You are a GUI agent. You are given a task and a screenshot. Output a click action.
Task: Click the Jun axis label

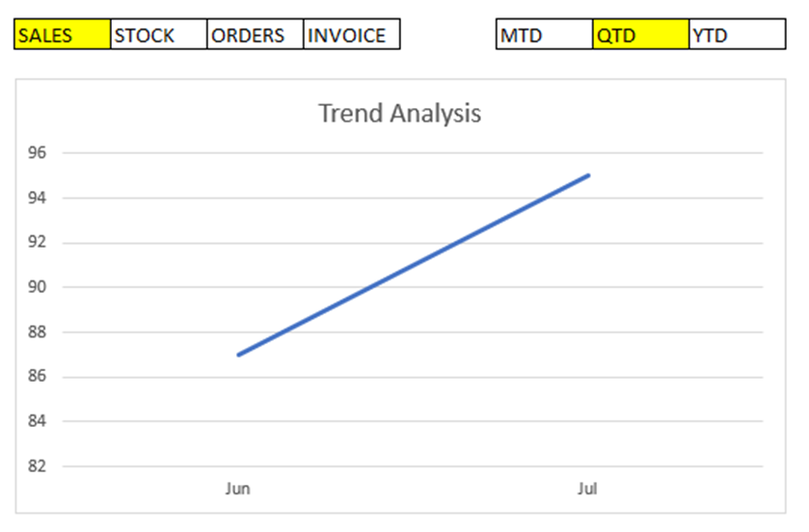click(x=237, y=489)
